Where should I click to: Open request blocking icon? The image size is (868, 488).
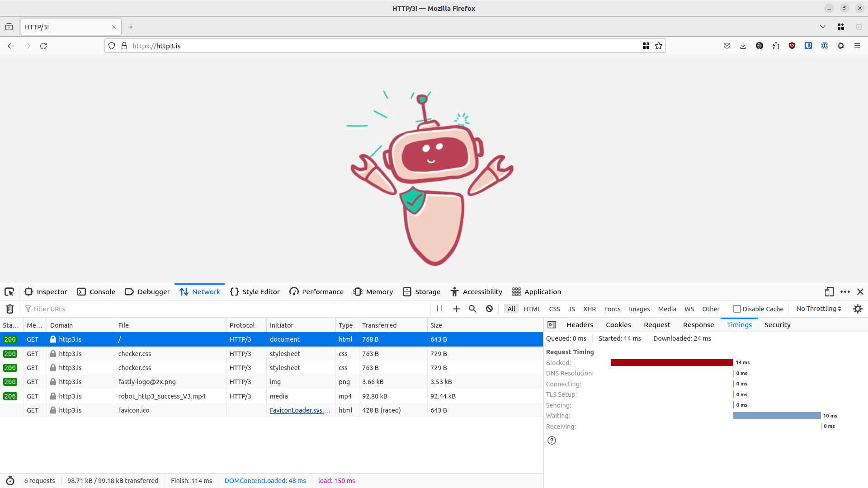[489, 309]
